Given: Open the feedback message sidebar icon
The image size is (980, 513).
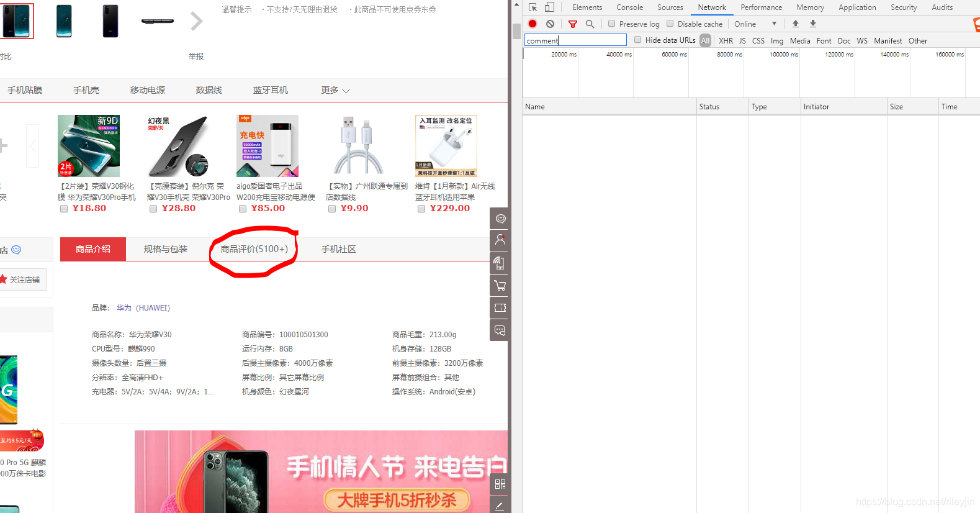Looking at the screenshot, I should click(500, 330).
